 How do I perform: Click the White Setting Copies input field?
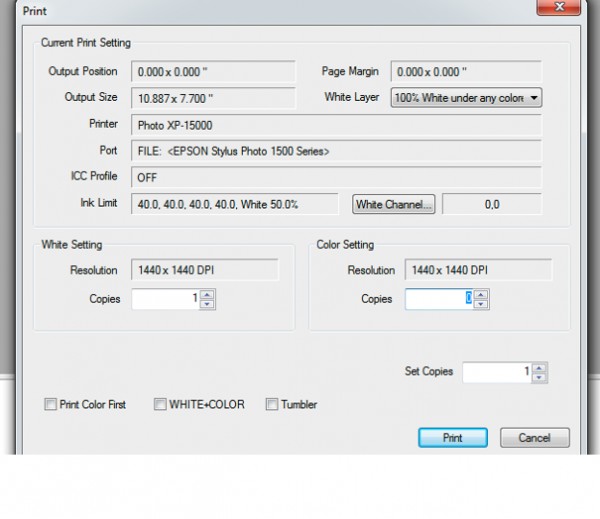pos(165,299)
